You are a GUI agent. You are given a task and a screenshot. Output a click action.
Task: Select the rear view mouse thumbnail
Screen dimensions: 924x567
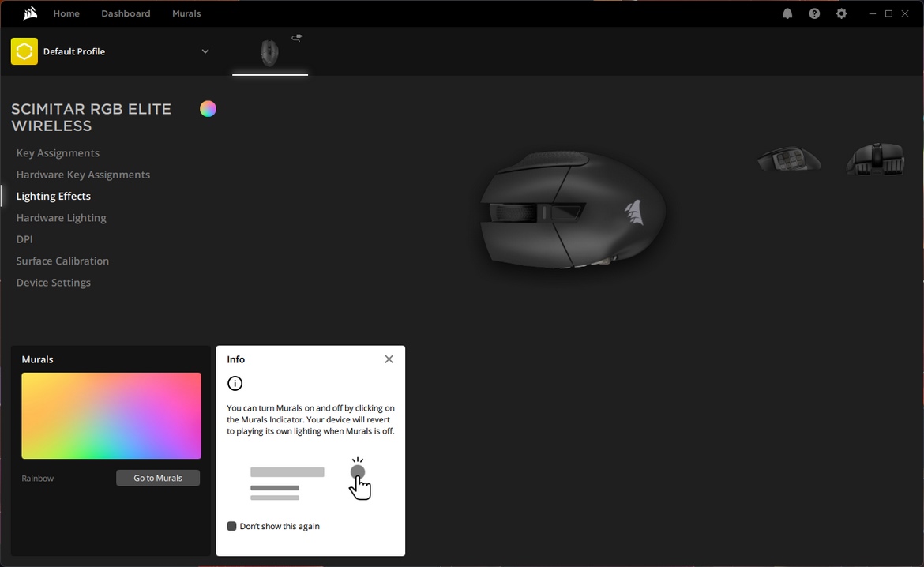pos(875,159)
